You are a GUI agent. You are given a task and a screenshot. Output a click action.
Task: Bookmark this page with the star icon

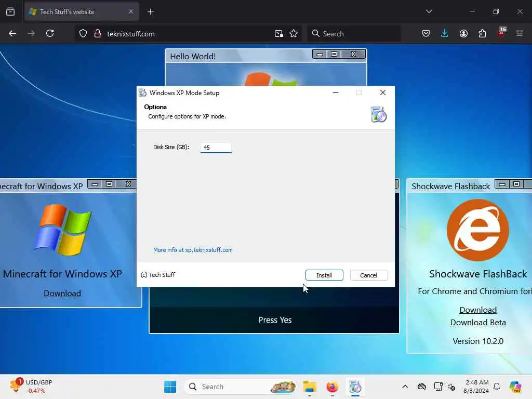click(294, 34)
